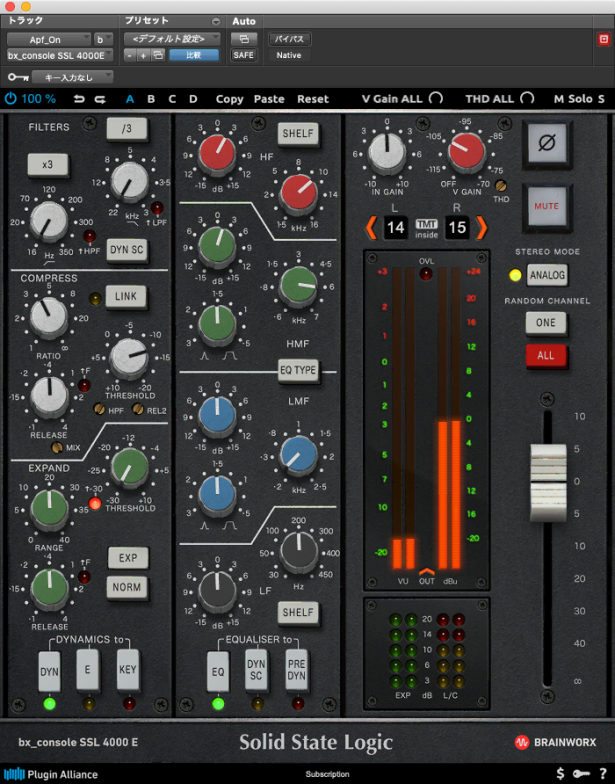Image resolution: width=615 pixels, height=784 pixels.
Task: Toggle the compressor LINK button
Action: 126,296
